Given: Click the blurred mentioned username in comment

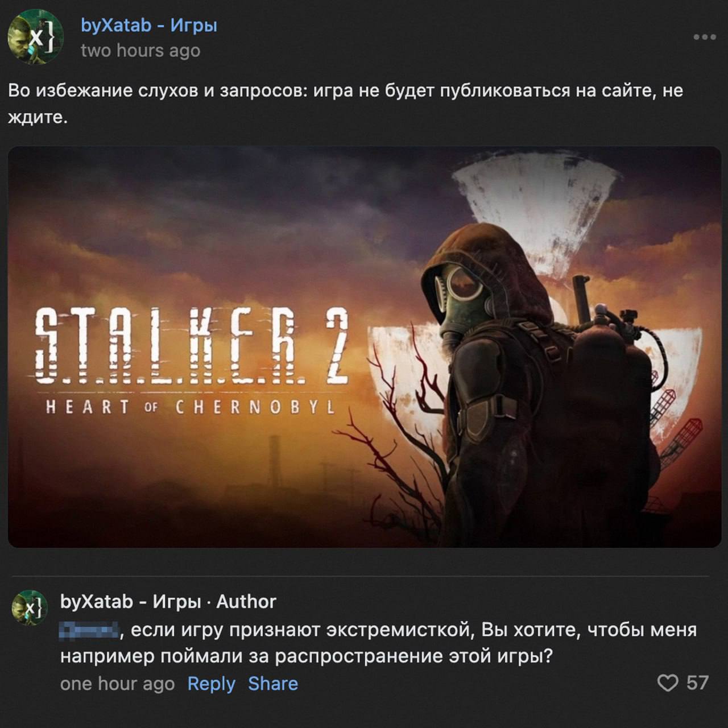Looking at the screenshot, I should tap(89, 630).
